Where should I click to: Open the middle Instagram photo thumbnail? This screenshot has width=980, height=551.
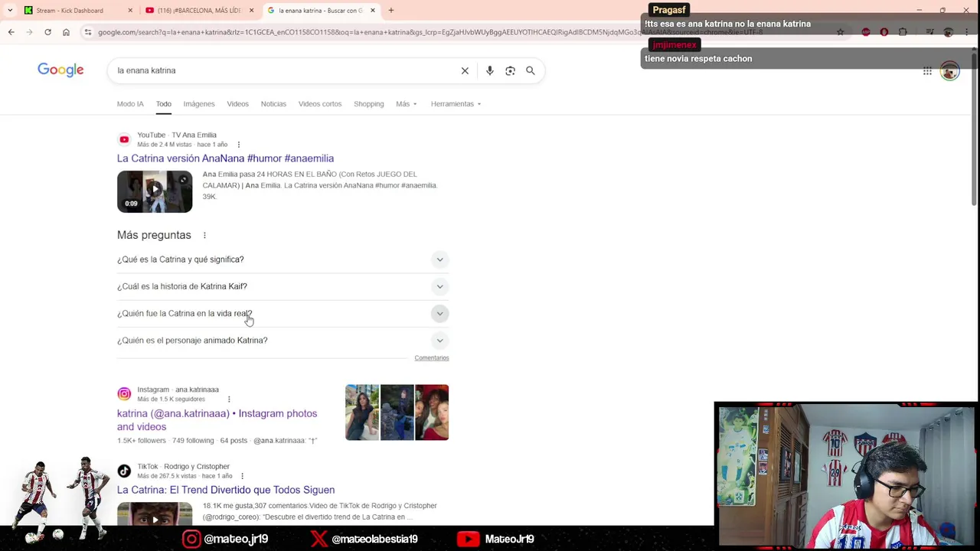click(397, 412)
